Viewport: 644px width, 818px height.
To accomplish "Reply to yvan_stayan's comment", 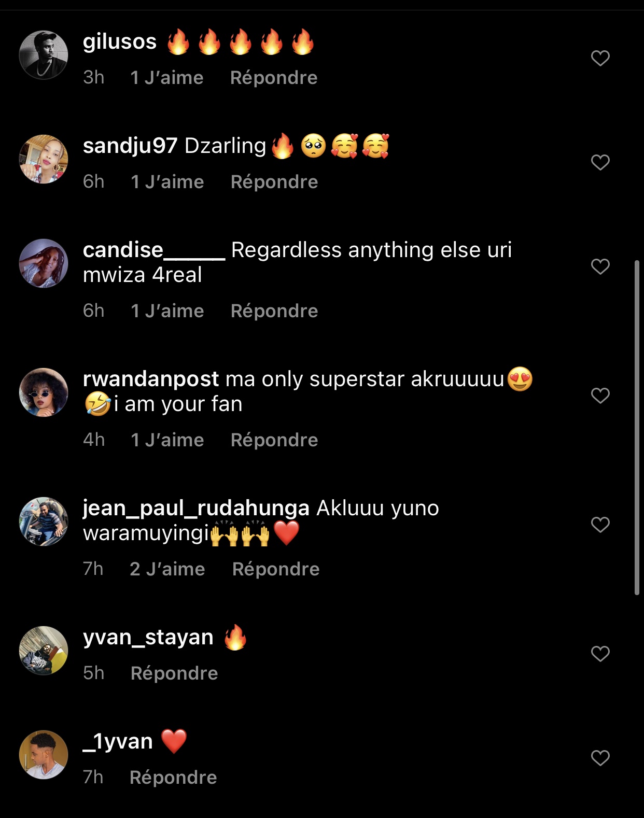I will 174,673.
